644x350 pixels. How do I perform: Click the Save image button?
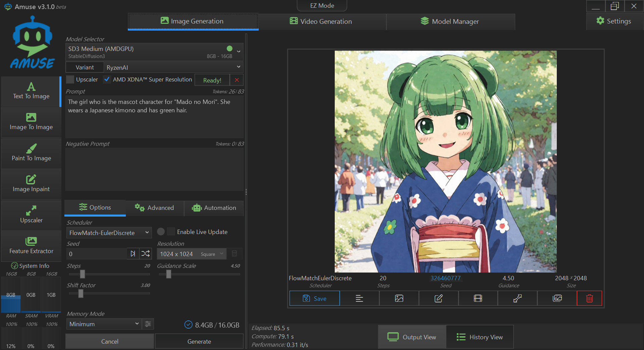click(314, 298)
